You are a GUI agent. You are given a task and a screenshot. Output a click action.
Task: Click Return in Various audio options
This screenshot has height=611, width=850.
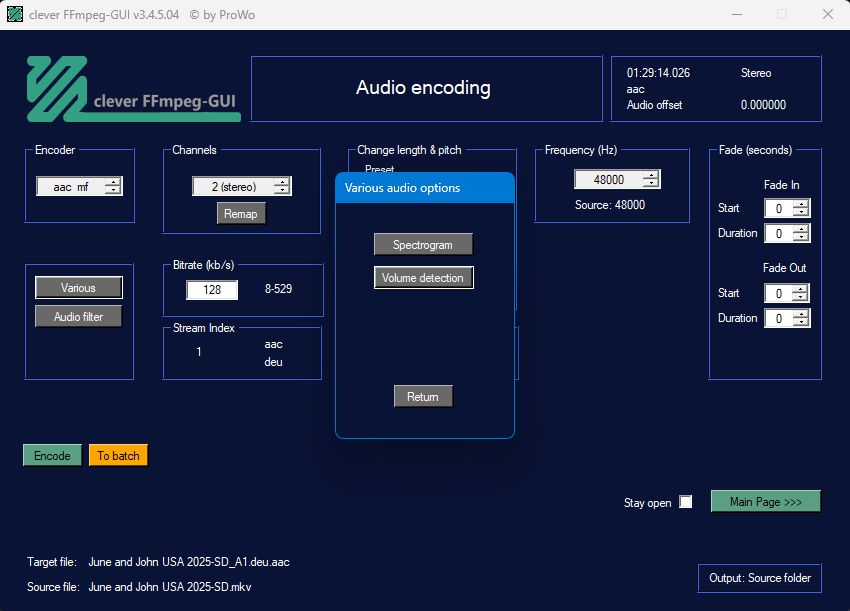click(423, 396)
